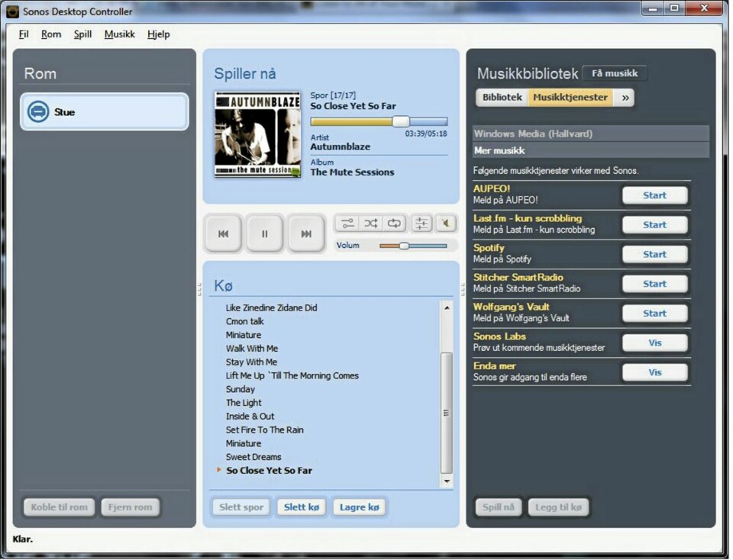Click the album name "The Mute Sessions"
The image size is (733, 560).
[x=353, y=172]
